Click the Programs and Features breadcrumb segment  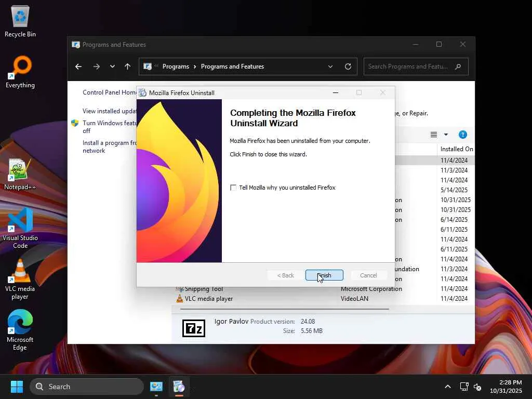pos(232,66)
